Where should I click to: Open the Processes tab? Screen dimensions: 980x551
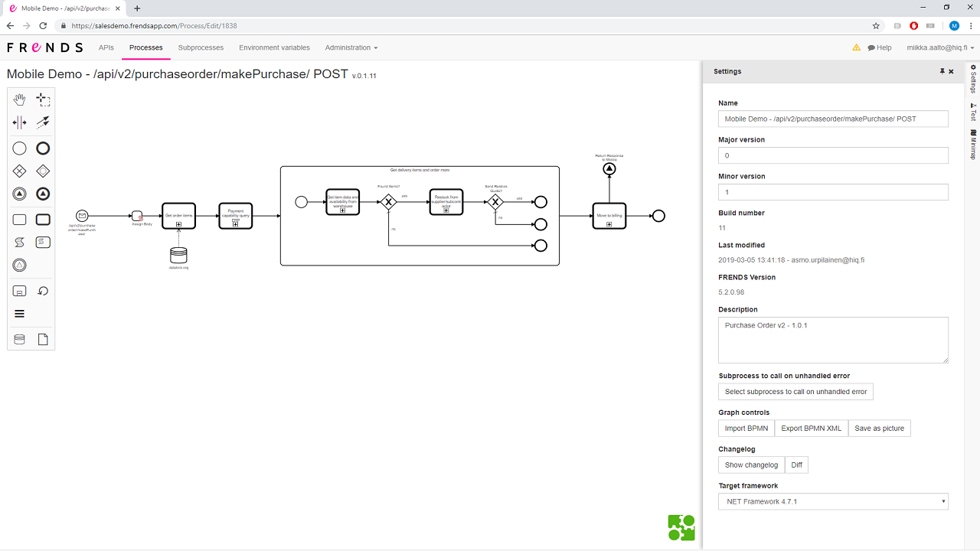146,47
